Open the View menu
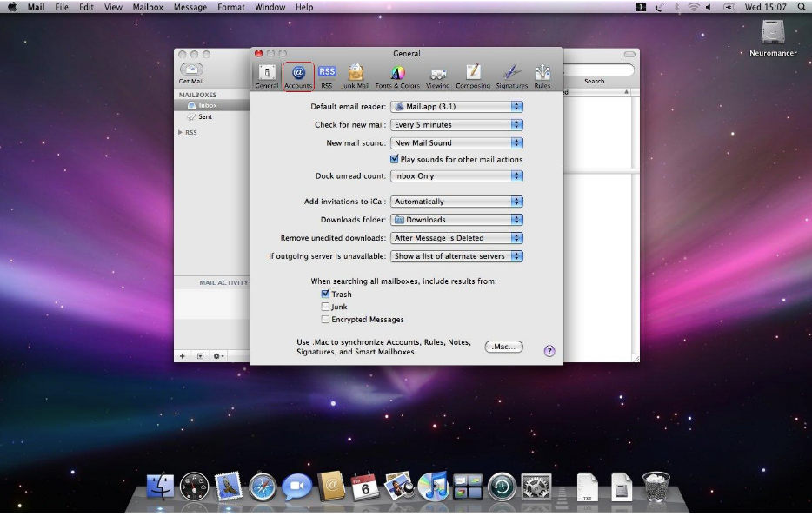This screenshot has width=812, height=523. pos(113,7)
